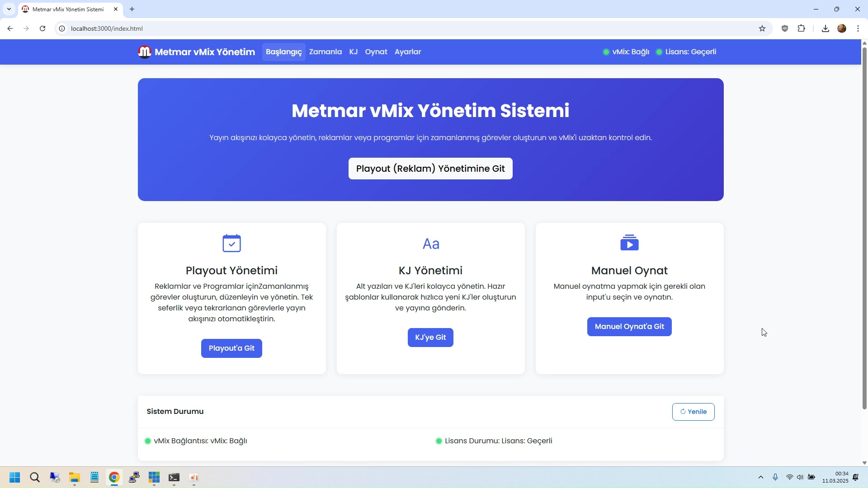Viewport: 868px width, 488px height.
Task: Click the speaker volume icon in system tray
Action: (800, 477)
